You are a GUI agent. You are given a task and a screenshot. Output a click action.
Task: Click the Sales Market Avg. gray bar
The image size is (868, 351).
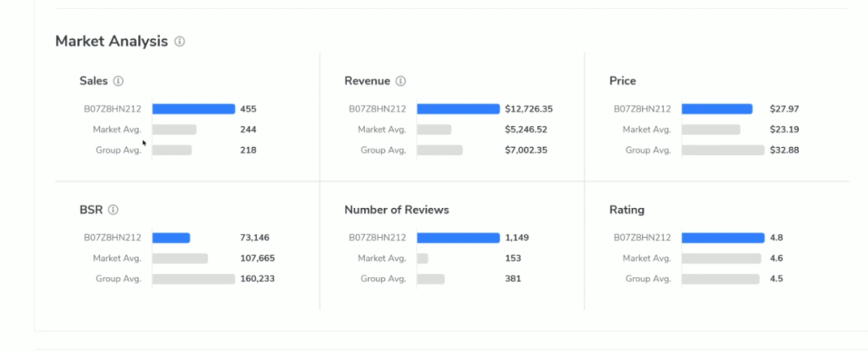pos(174,129)
